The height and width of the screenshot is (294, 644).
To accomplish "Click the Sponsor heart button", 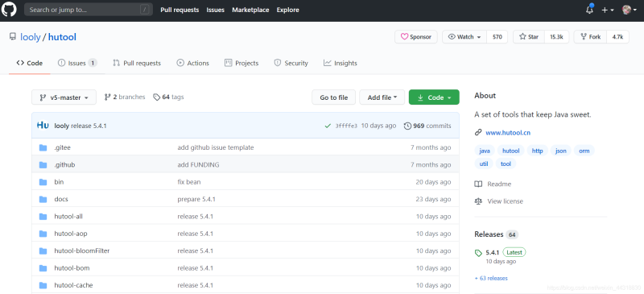I will (x=416, y=36).
